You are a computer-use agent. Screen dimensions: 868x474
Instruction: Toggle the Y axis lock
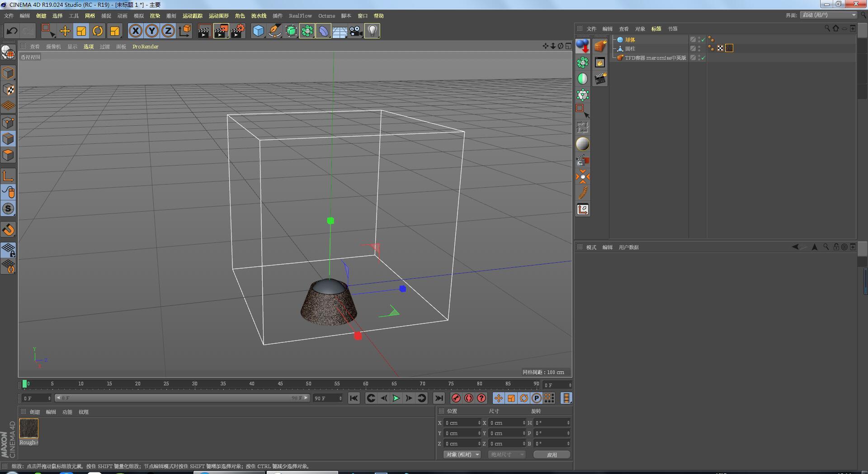[152, 31]
